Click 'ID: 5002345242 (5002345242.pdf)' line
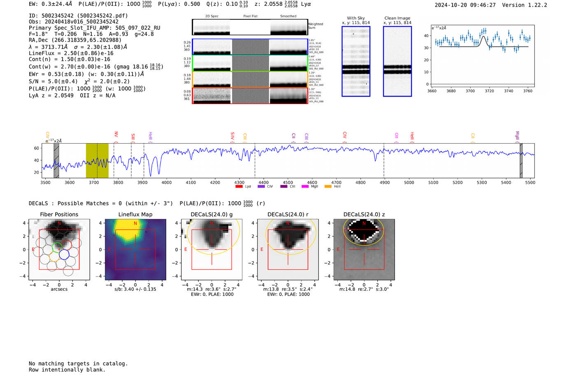Viewport: 576px width, 392px height. coord(78,16)
